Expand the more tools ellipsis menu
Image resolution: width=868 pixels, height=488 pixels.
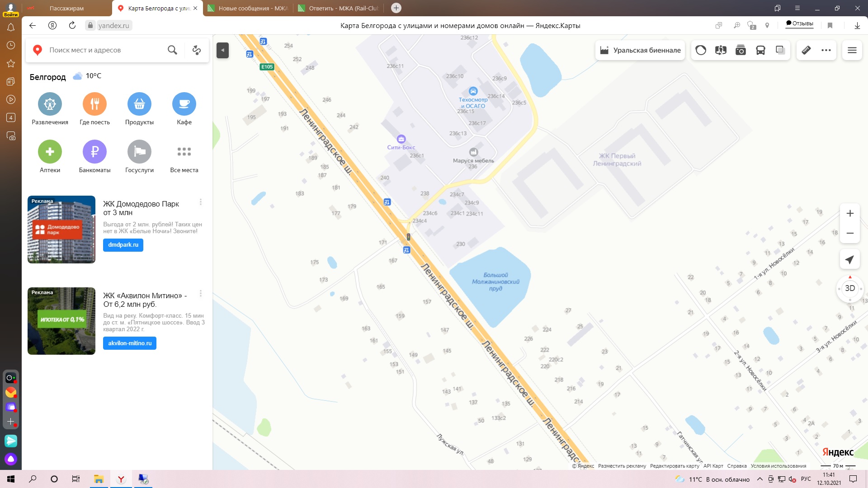[826, 50]
